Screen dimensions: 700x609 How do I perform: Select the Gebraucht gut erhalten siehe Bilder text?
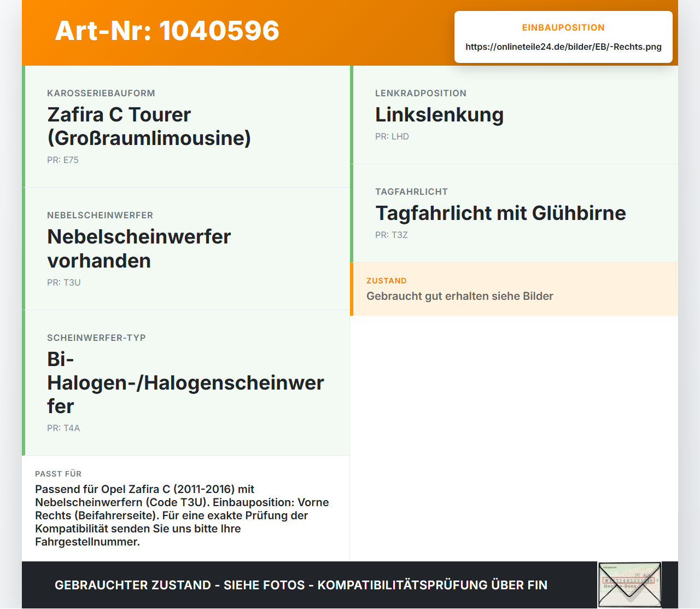(x=460, y=297)
